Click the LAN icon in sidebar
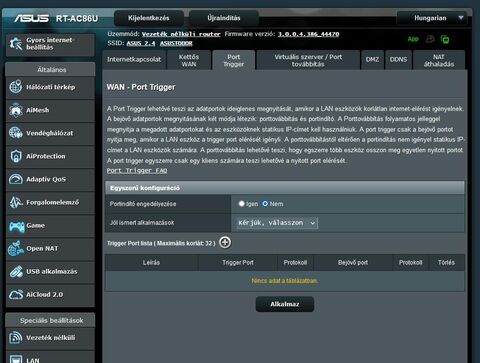This screenshot has height=363, width=480. pos(16,359)
